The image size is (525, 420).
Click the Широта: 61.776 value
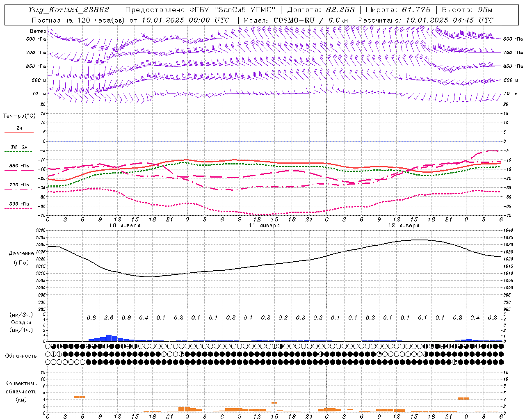coord(398,10)
